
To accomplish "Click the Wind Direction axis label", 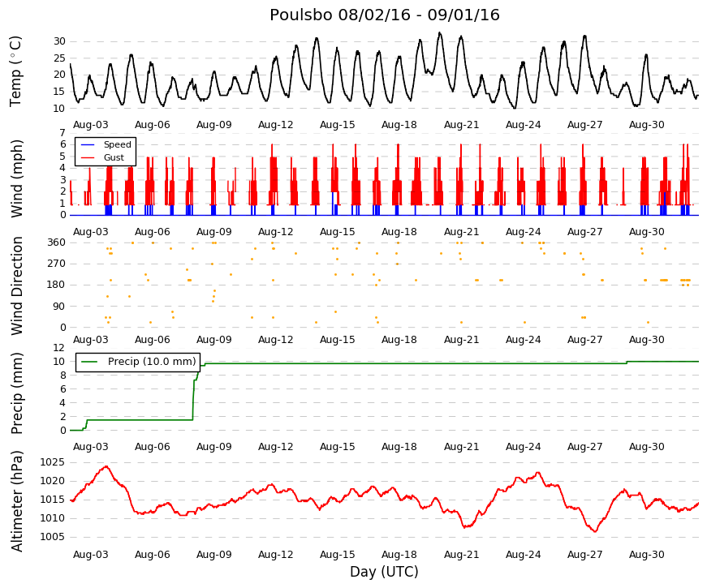I will (x=17, y=285).
